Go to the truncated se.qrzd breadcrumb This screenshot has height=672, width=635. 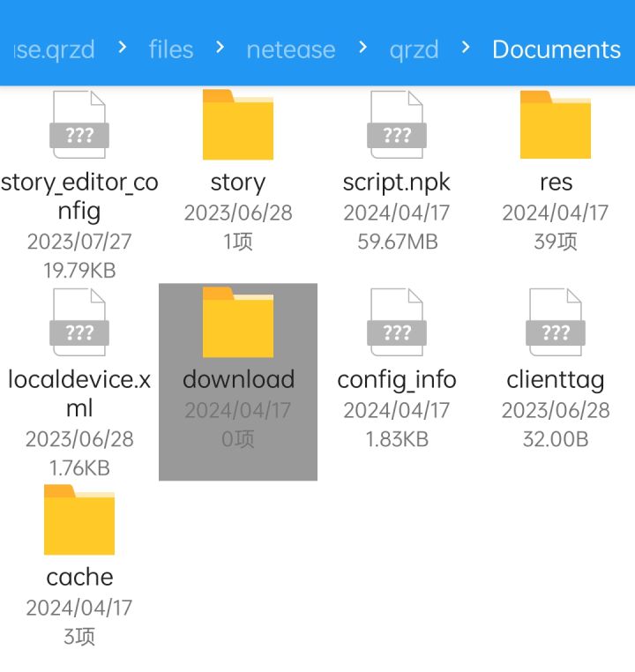[54, 50]
